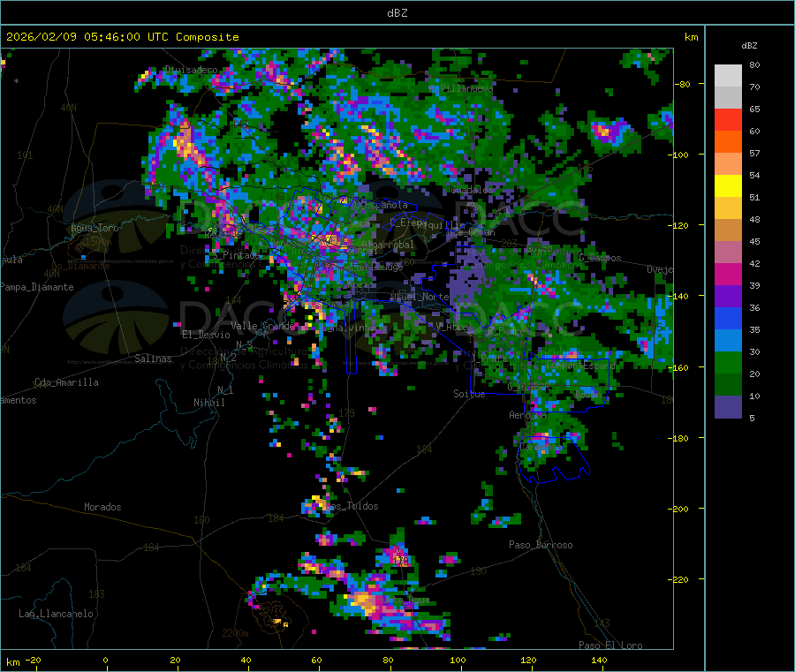795x672 pixels.
Task: Click the 'Algarrobal' place label
Action: 388,245
